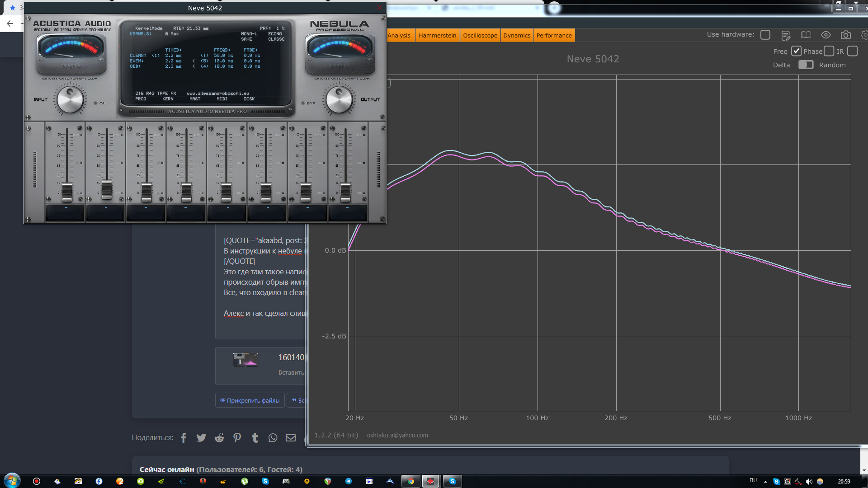The image size is (868, 488).
Task: Click MONO-L in the Nebula display
Action: click(x=249, y=34)
